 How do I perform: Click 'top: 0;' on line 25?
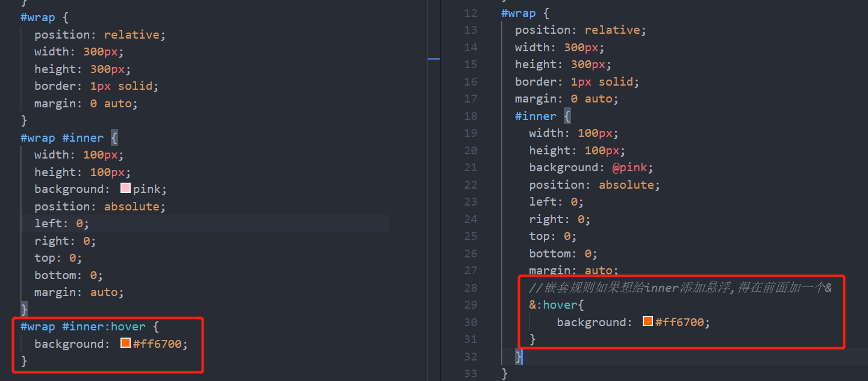tap(553, 236)
